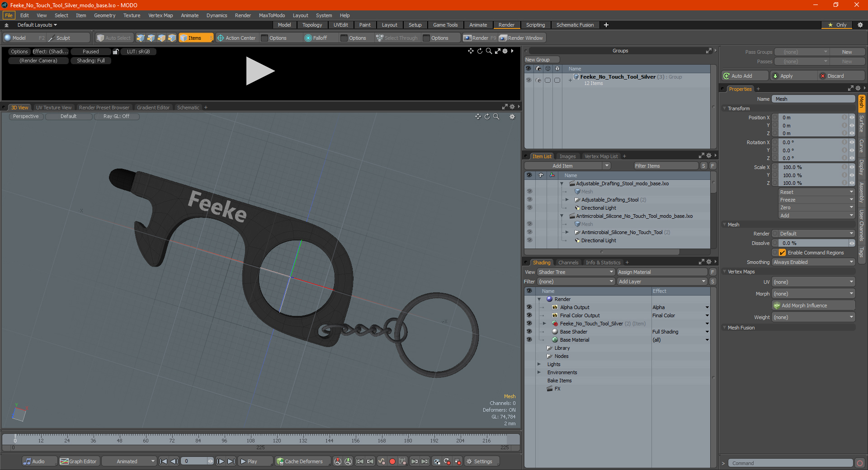Image resolution: width=868 pixels, height=470 pixels.
Task: Toggle Enable Command Regions checkbox
Action: pyautogui.click(x=782, y=253)
